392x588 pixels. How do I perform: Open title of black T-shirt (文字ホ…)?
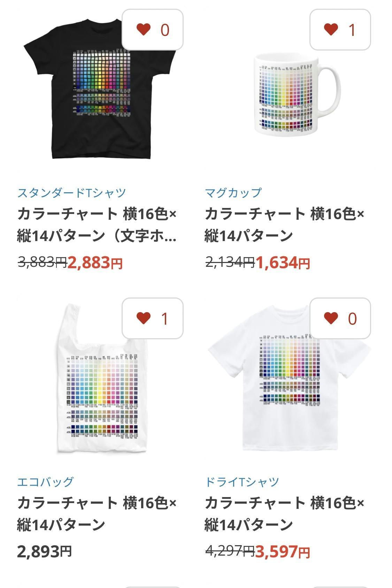[97, 225]
